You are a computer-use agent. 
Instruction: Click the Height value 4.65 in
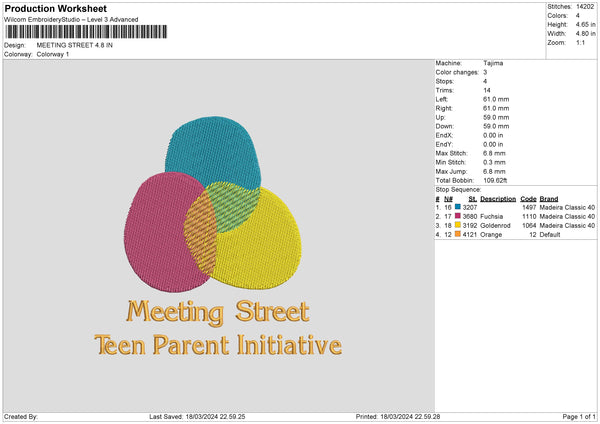coord(585,24)
